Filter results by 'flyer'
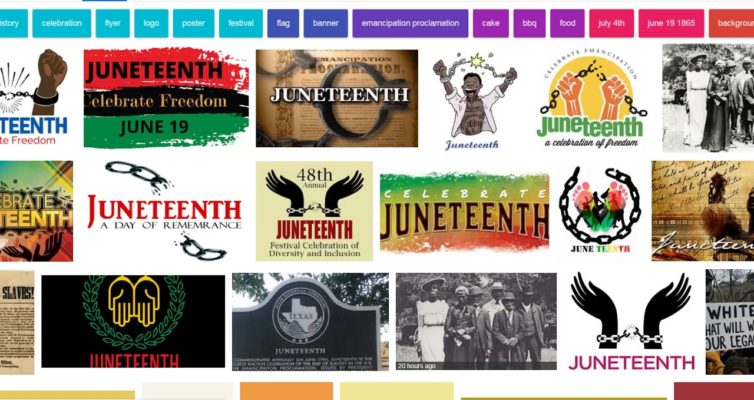 pos(113,23)
